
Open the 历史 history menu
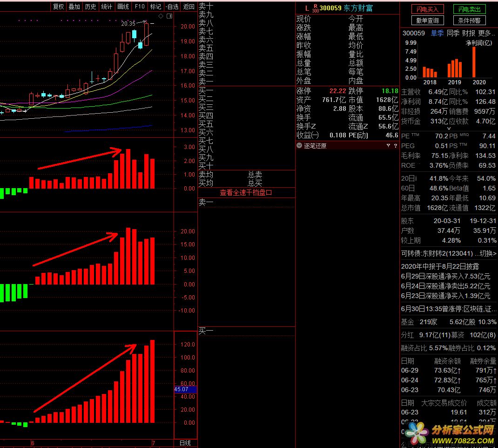(x=90, y=7)
